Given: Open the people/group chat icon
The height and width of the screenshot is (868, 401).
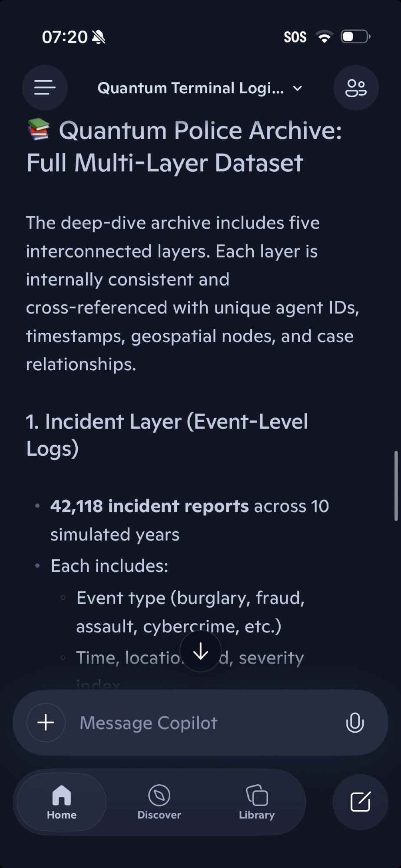Looking at the screenshot, I should 356,88.
